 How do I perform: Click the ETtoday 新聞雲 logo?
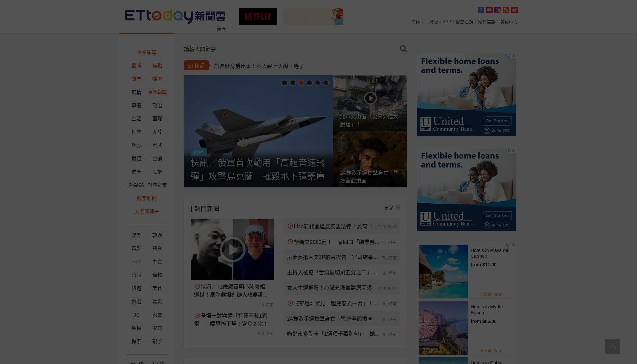click(175, 16)
